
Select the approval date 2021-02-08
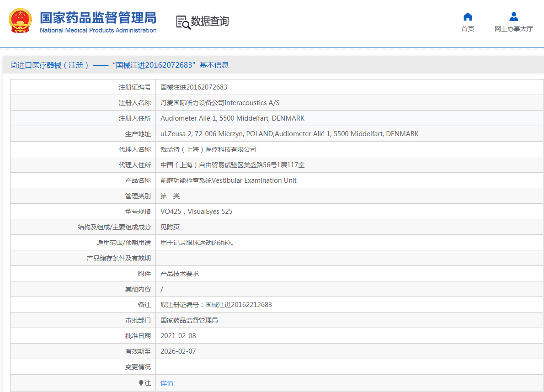tap(178, 336)
